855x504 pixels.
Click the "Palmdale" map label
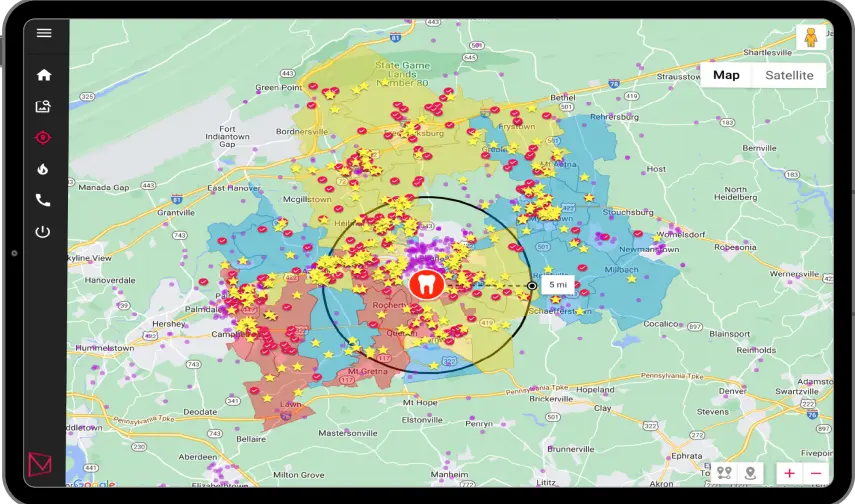[203, 309]
